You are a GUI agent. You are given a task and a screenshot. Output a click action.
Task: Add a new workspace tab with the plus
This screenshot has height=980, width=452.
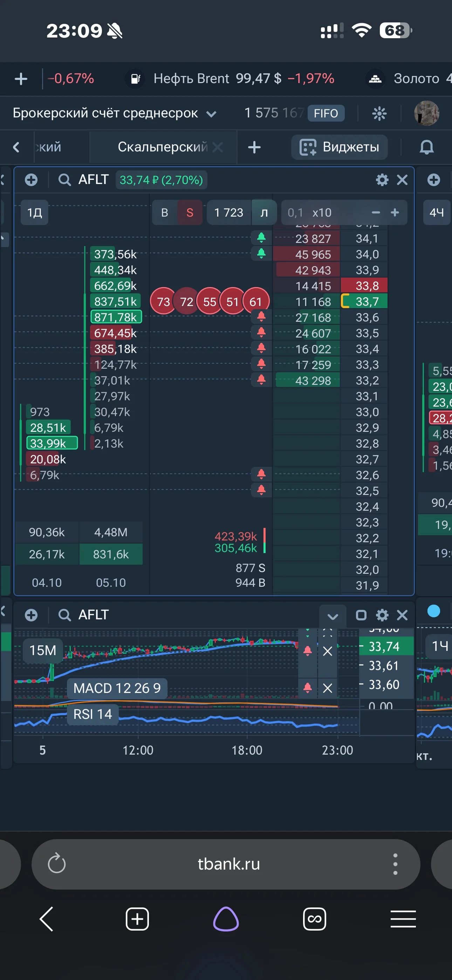(254, 147)
